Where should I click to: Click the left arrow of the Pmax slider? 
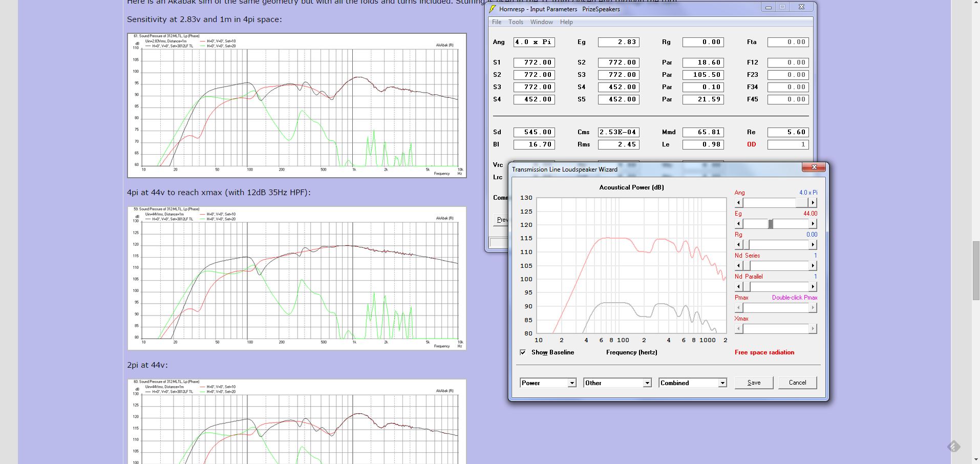[738, 308]
